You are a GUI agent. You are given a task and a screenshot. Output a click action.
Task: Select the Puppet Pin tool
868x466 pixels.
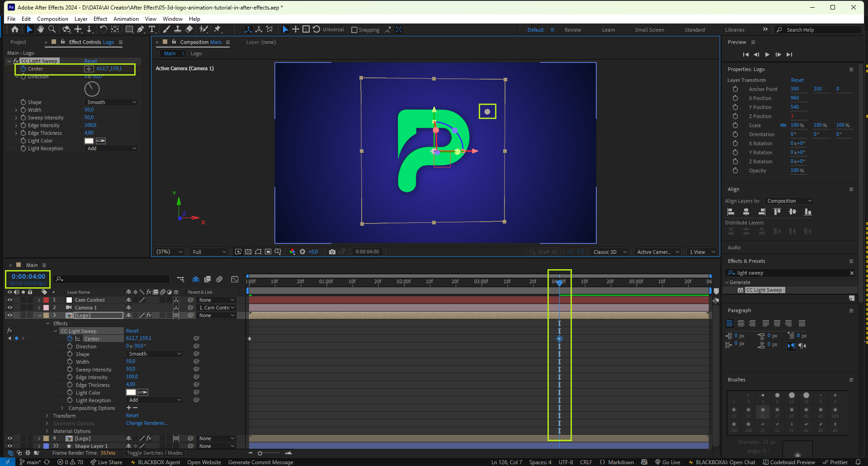coord(217,29)
